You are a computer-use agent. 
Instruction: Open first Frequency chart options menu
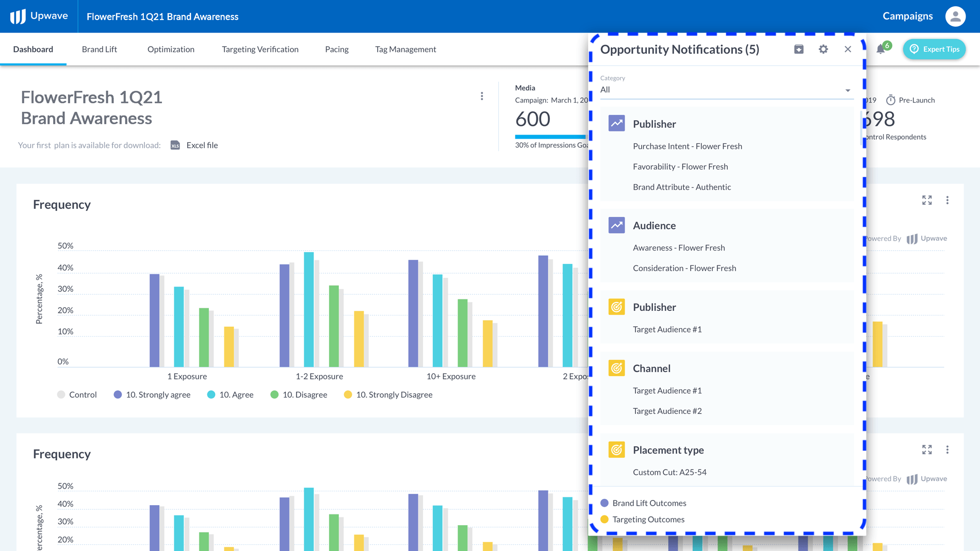click(x=947, y=201)
